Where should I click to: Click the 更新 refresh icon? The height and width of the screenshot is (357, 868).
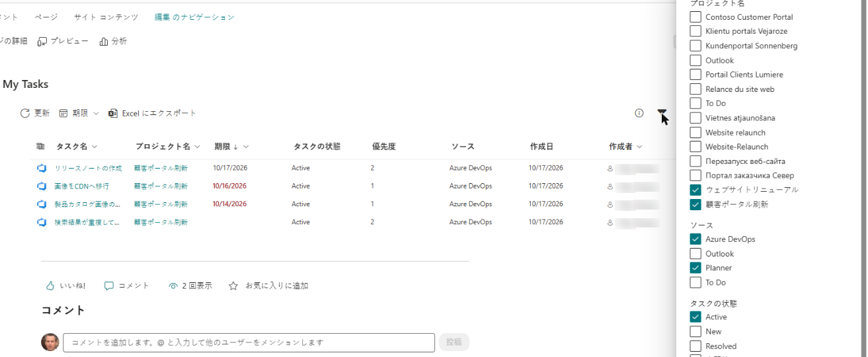[25, 113]
